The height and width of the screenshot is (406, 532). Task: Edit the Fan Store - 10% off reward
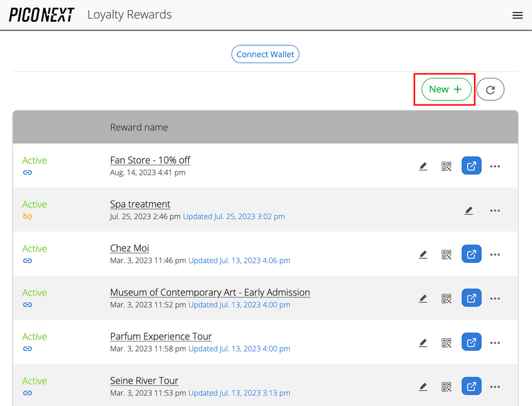point(423,166)
